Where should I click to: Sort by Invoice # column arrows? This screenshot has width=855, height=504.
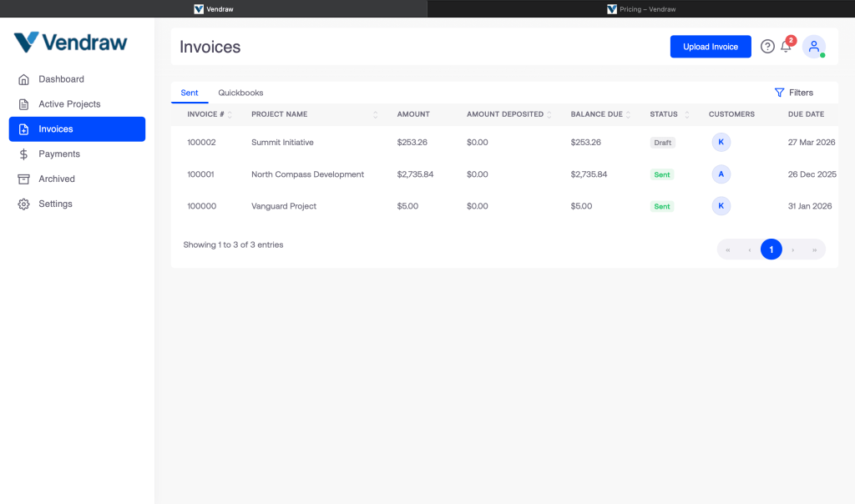click(230, 114)
